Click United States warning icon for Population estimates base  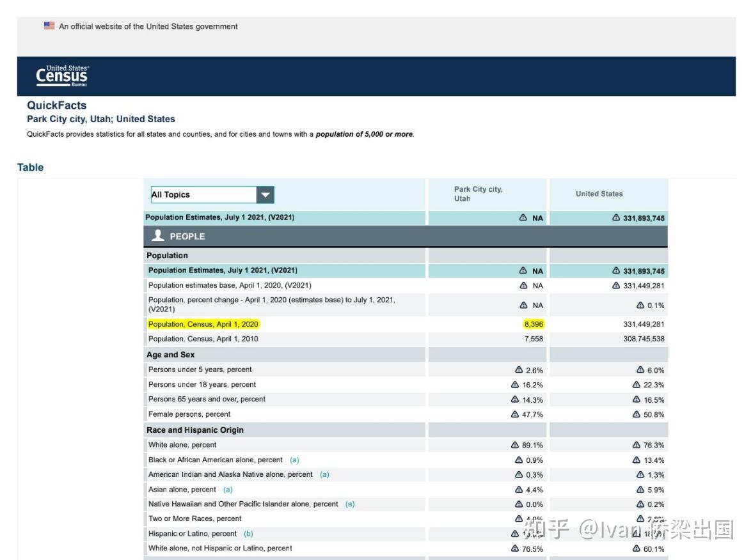click(615, 285)
